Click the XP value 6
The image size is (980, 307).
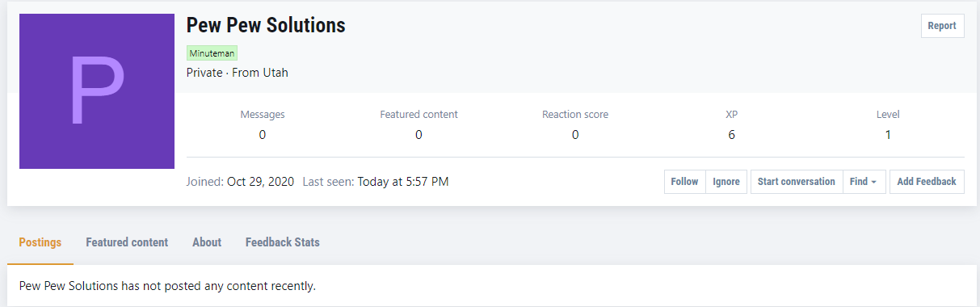[x=732, y=135]
